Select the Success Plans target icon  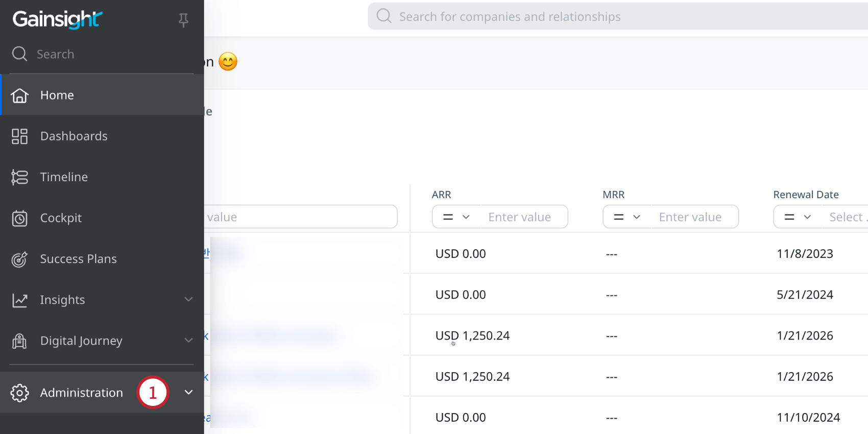pos(19,259)
